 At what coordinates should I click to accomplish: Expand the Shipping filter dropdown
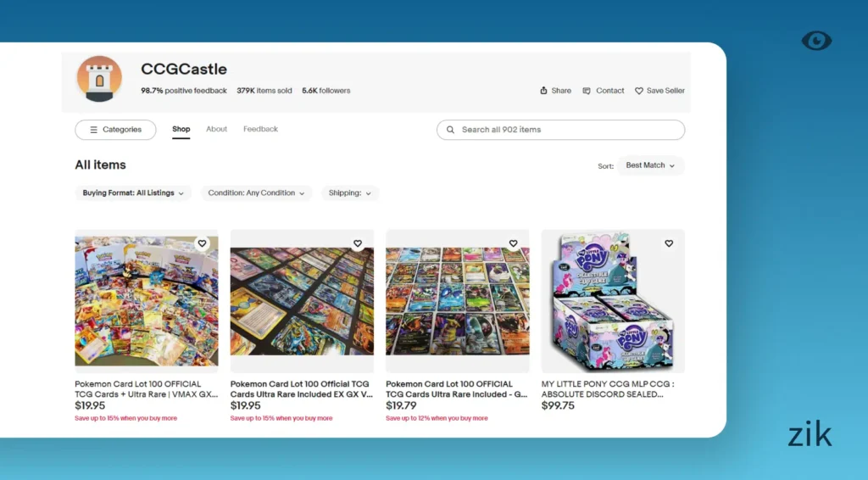(x=349, y=193)
